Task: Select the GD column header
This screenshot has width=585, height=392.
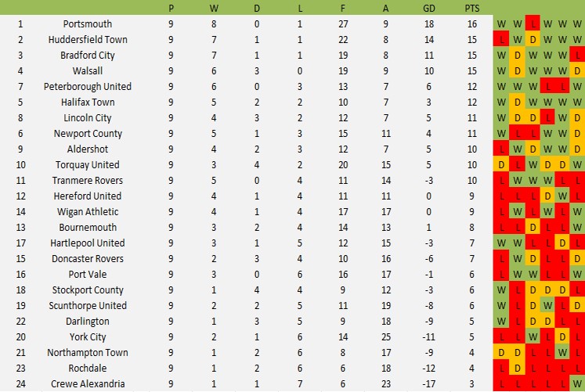Action: (428, 8)
